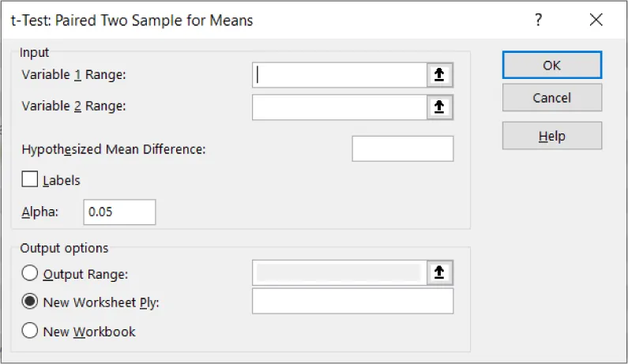628x364 pixels.
Task: Click the question mark help icon
Action: pos(539,21)
